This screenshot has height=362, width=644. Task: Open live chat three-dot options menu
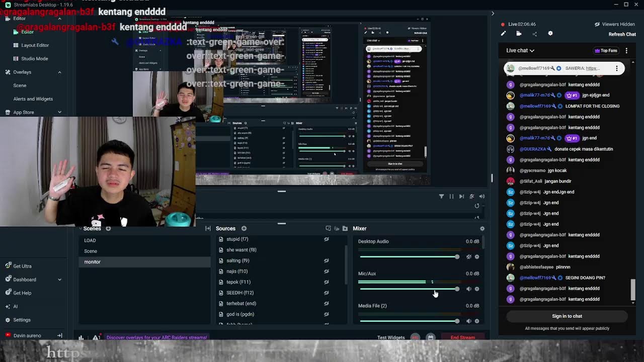(626, 51)
